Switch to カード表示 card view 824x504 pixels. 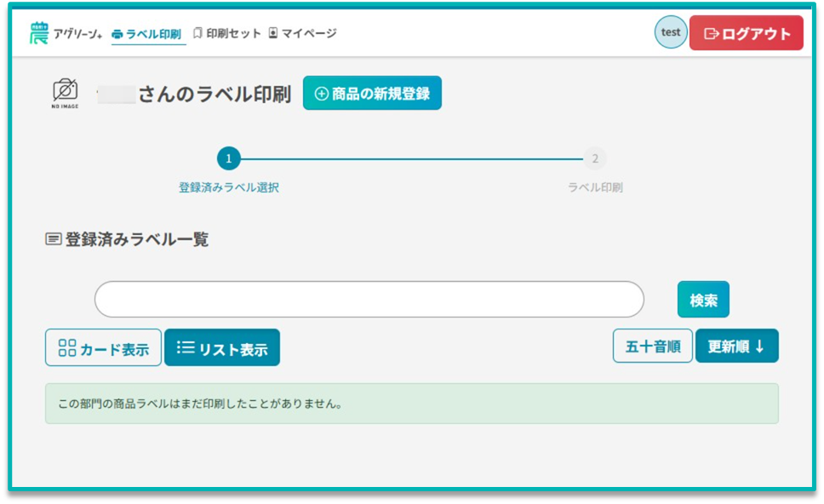point(103,348)
